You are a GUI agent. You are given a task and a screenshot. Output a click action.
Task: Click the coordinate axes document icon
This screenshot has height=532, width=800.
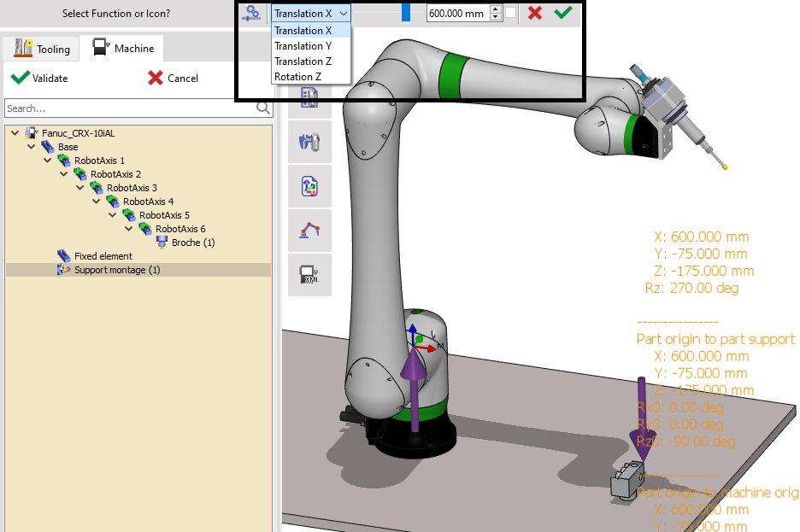tap(309, 186)
